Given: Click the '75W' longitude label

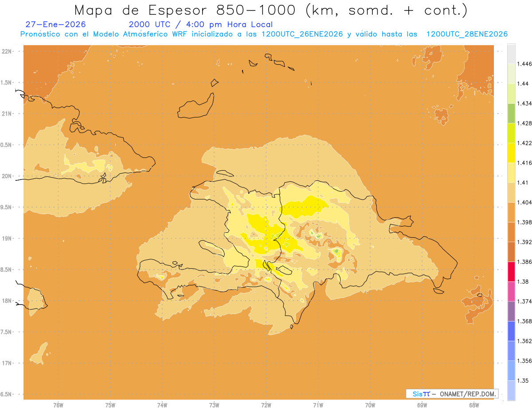Looking at the screenshot, I should pos(110,405).
